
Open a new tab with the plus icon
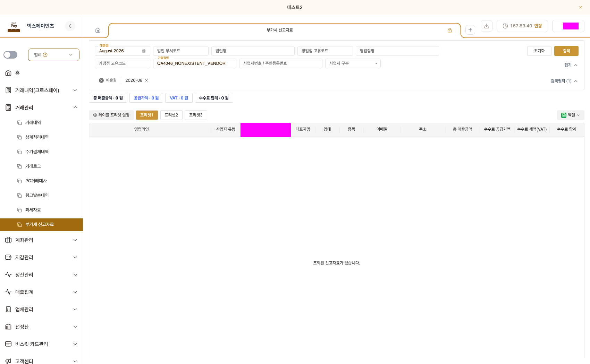[x=470, y=30]
